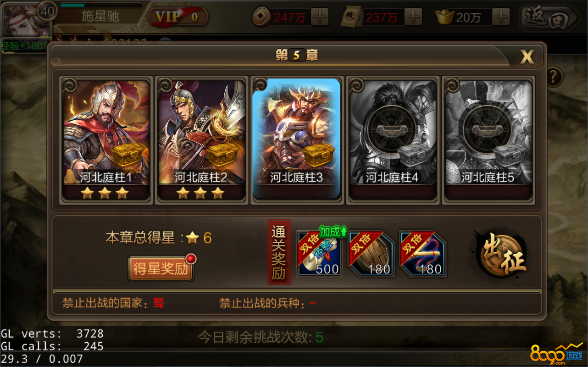Select the locked 河北庭柱4 stage
Viewport: 588px width, 367px height.
click(x=393, y=140)
